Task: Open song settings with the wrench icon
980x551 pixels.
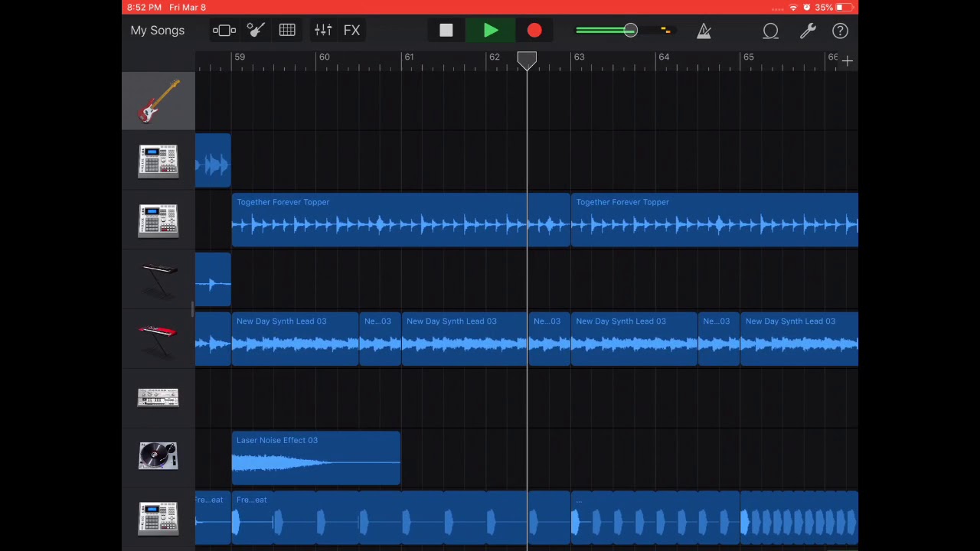Action: tap(808, 31)
